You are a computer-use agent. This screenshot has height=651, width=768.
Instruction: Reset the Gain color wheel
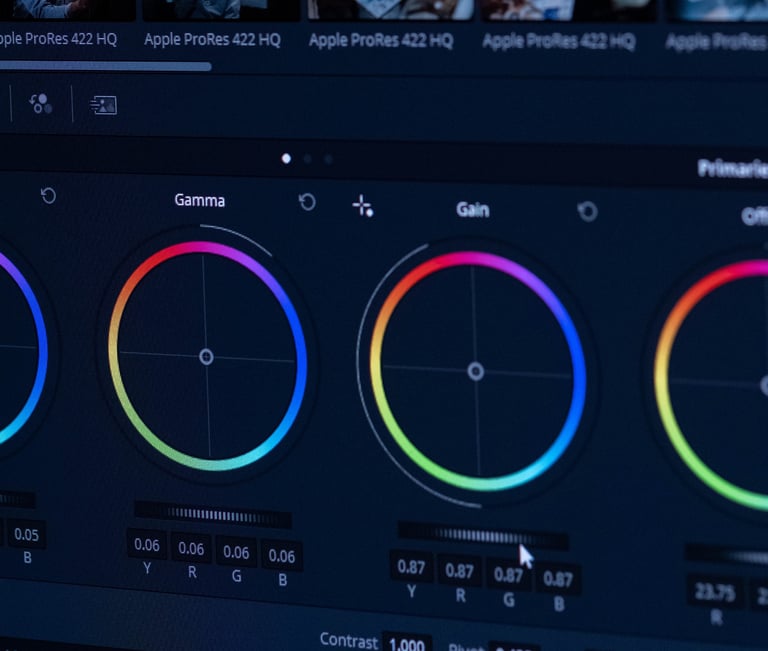[x=587, y=212]
